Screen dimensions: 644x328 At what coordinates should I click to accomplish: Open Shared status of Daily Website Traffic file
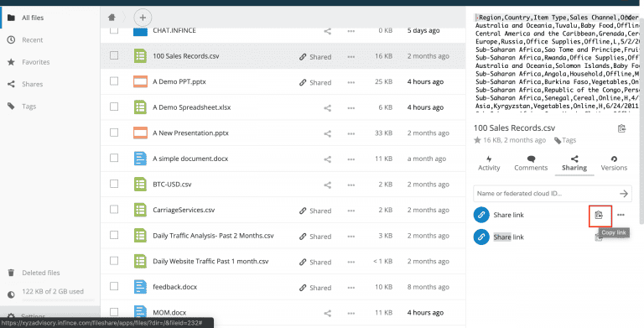click(x=315, y=262)
